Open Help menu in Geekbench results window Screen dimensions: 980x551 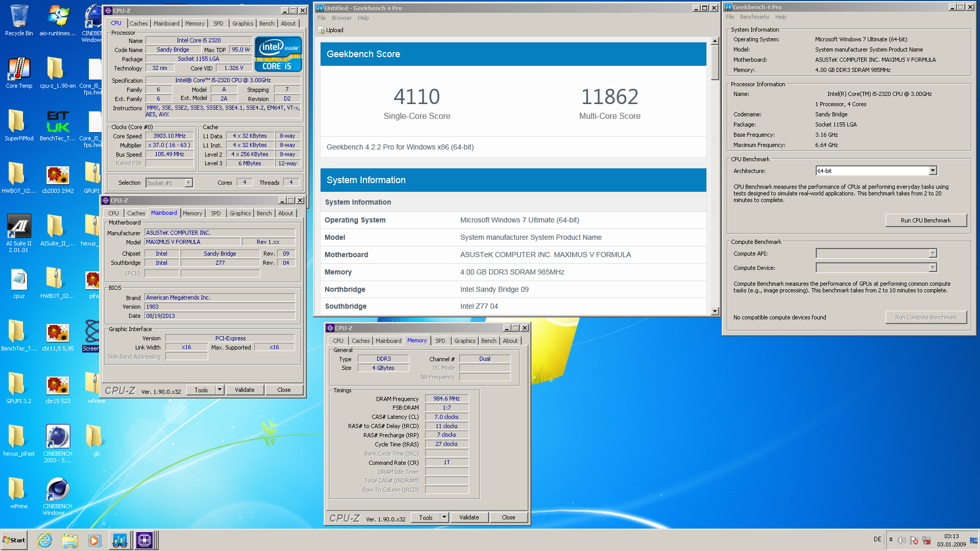point(363,18)
